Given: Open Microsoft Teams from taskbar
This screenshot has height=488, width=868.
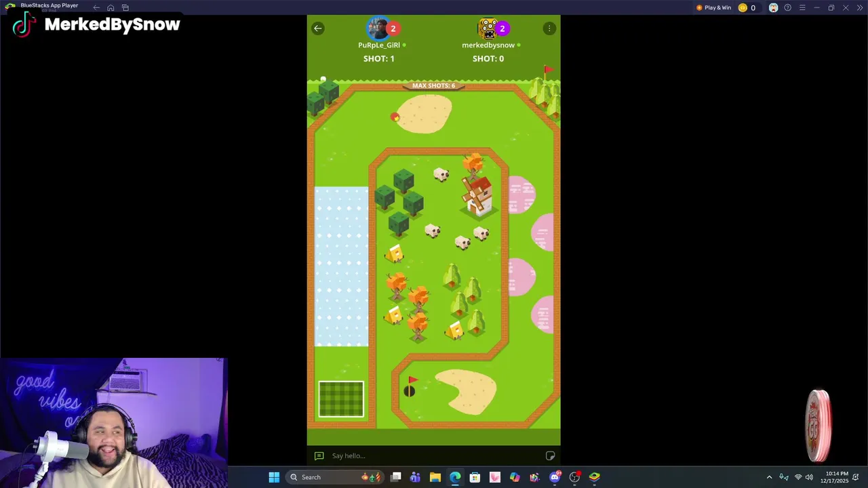Looking at the screenshot, I should click(x=415, y=477).
